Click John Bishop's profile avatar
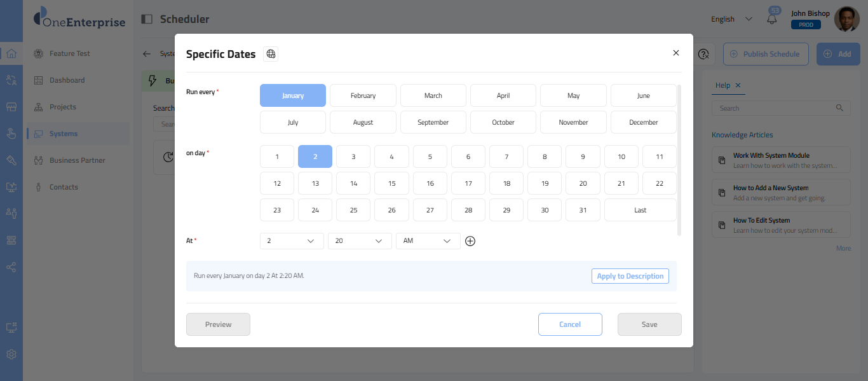Screen dimensions: 868x381 coord(846,19)
